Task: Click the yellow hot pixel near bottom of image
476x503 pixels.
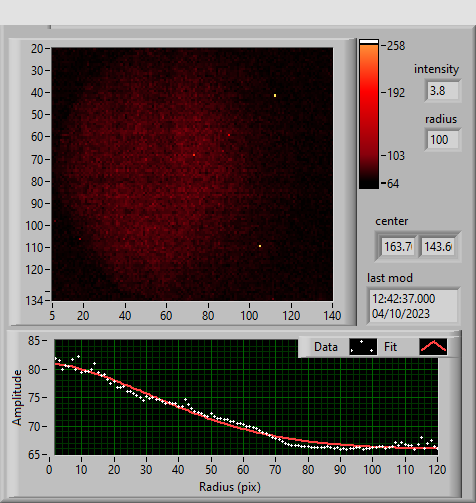Action: pos(260,246)
